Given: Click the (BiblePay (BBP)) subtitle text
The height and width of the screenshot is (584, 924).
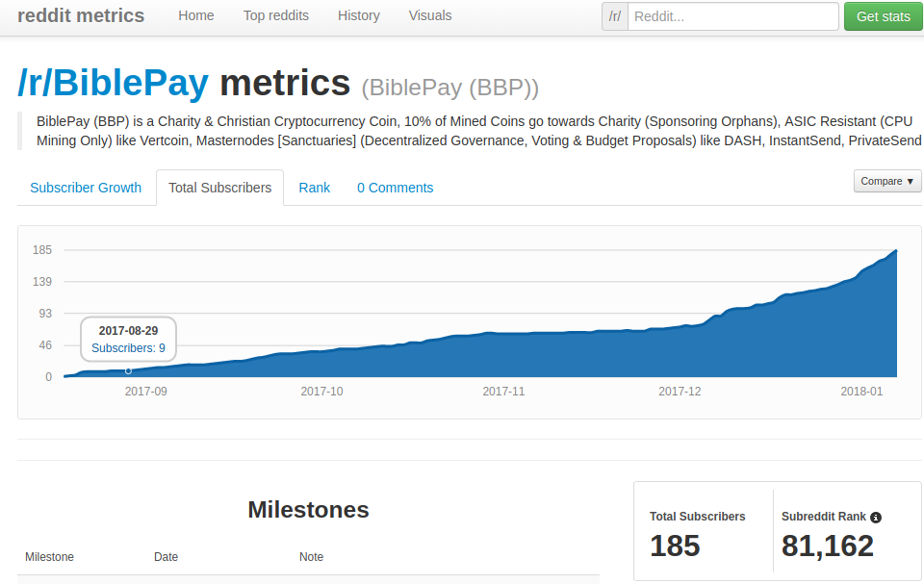Looking at the screenshot, I should click(449, 88).
